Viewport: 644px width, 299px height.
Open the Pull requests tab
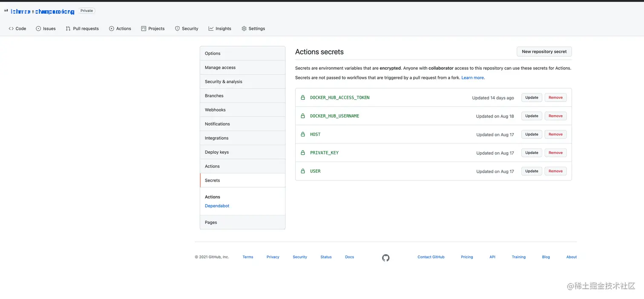(x=82, y=29)
